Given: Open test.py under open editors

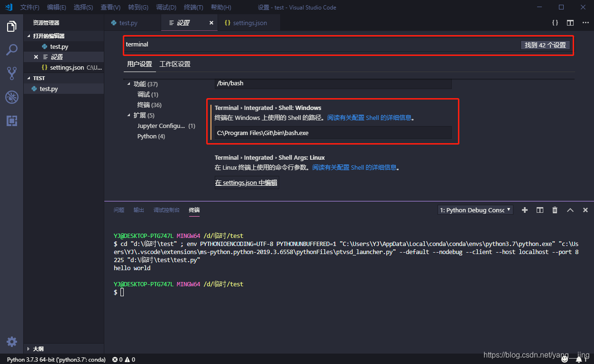Looking at the screenshot, I should (x=64, y=46).
